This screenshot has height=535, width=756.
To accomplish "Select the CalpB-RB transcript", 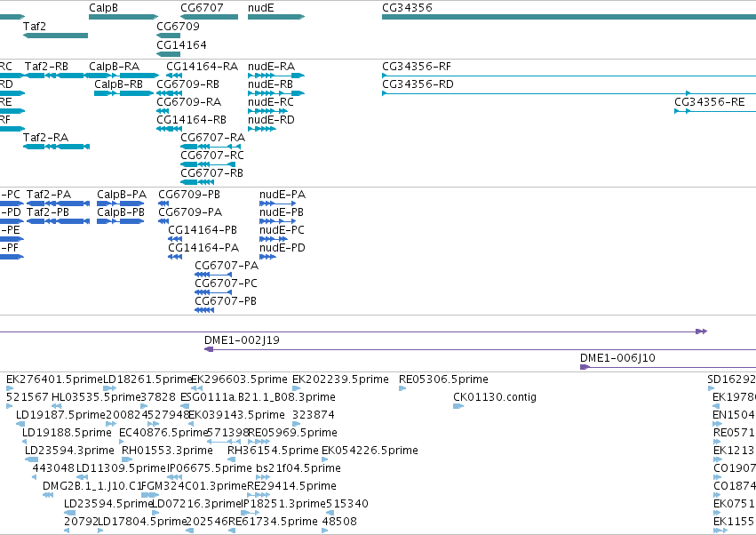I will [x=123, y=93].
